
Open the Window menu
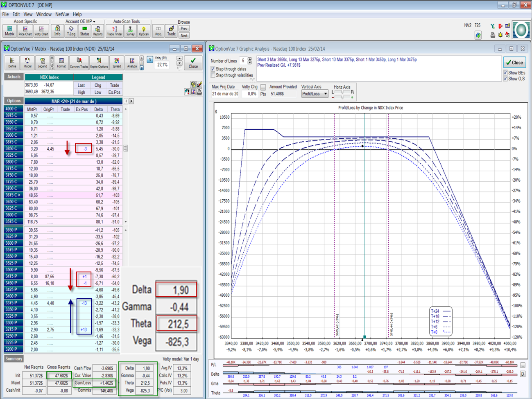pos(44,14)
